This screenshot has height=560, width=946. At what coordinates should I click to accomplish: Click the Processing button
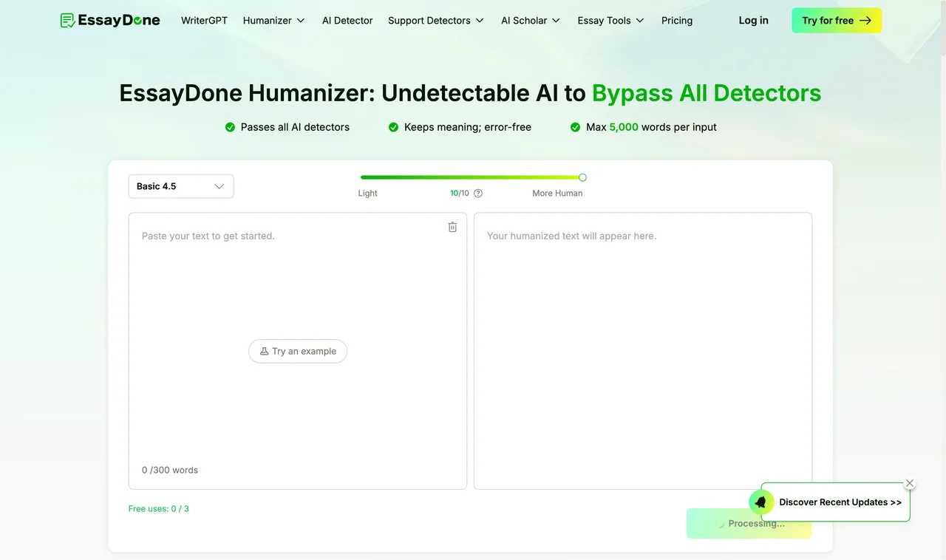point(749,523)
